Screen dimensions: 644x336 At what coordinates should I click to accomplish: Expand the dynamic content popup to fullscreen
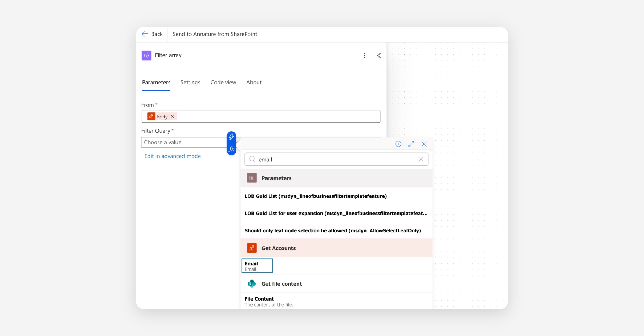coord(411,144)
